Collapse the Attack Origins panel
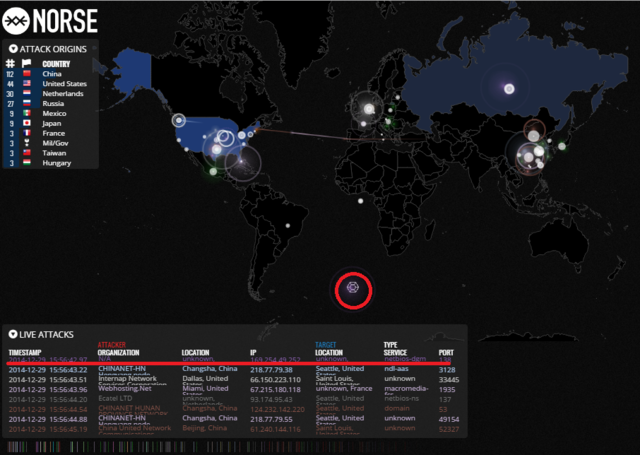Image resolution: width=640 pixels, height=455 pixels. pyautogui.click(x=13, y=49)
